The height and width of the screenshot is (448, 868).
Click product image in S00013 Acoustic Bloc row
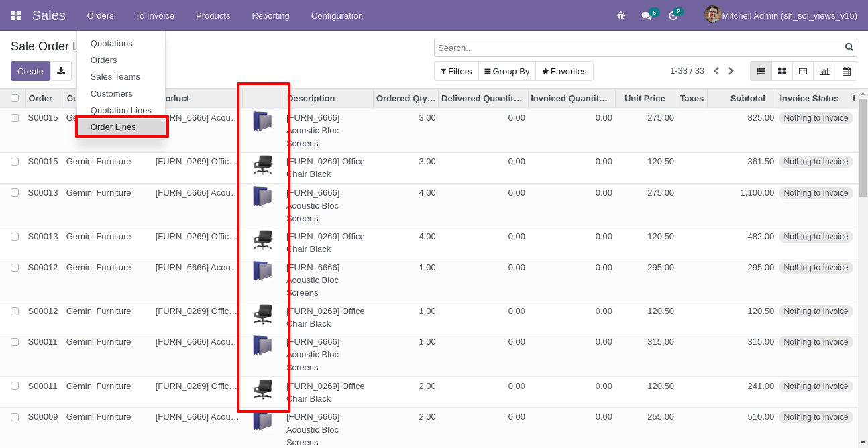click(262, 197)
